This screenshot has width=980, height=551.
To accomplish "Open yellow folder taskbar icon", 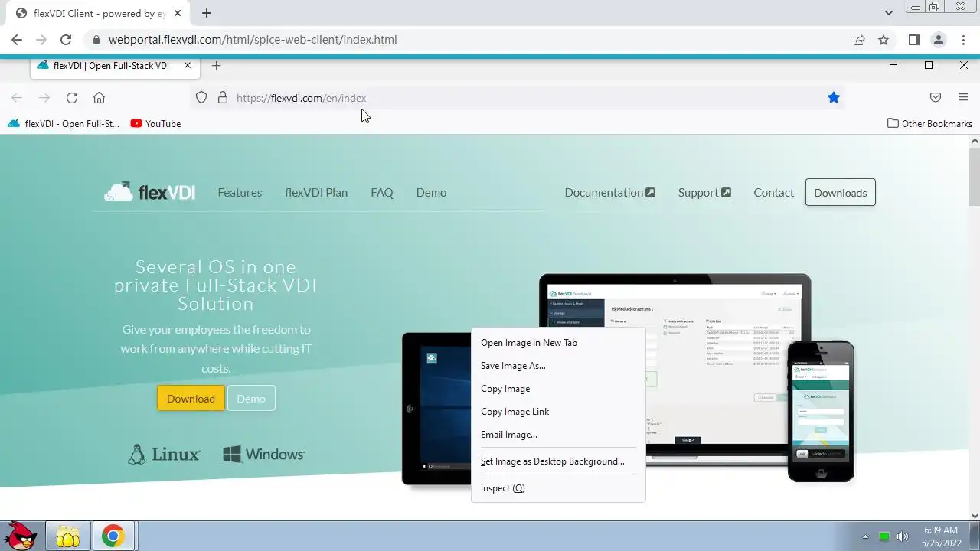I will pos(67,536).
